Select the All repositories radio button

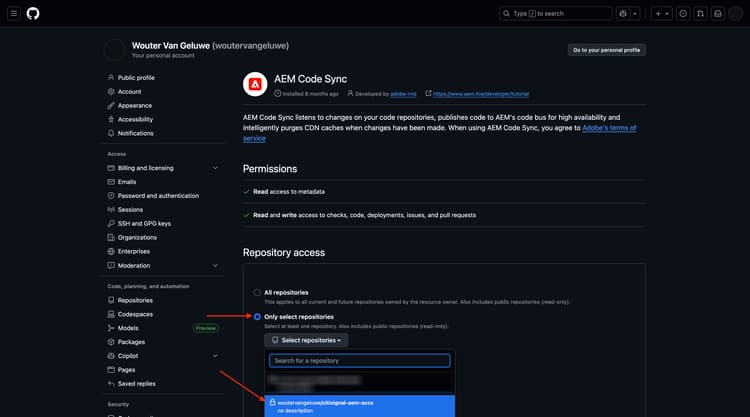click(x=257, y=292)
